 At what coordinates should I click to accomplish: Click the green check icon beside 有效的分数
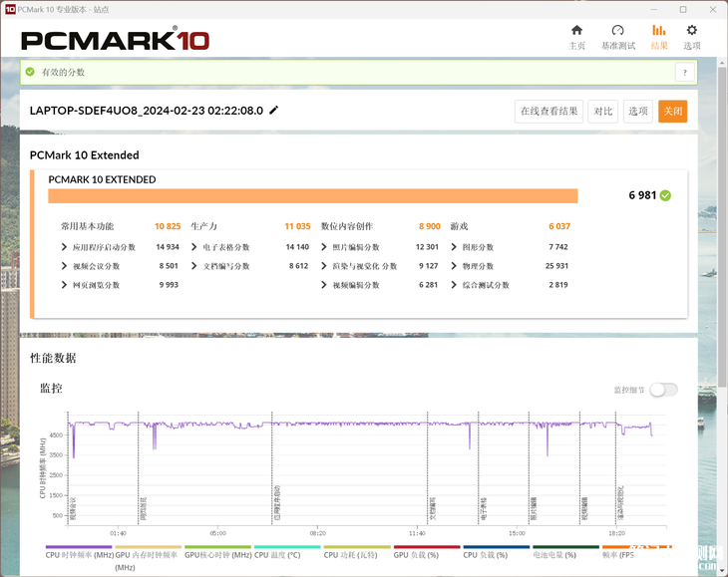click(30, 72)
